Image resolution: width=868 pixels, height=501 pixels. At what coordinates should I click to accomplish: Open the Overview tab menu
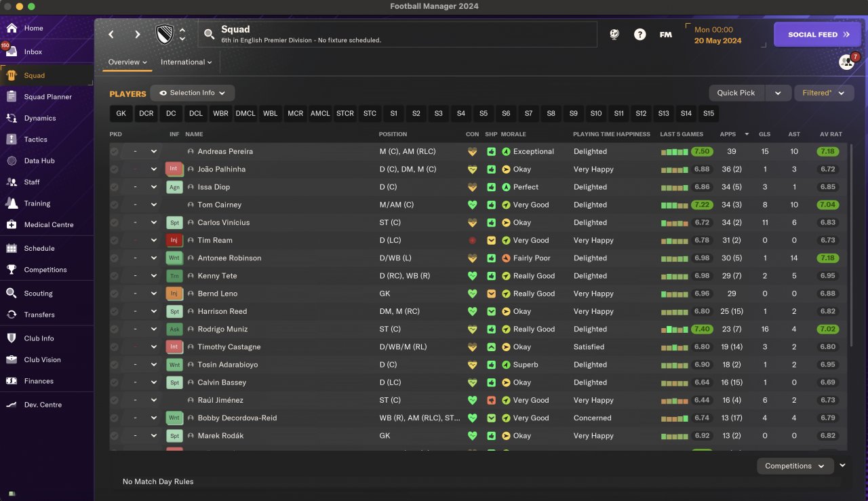coord(127,62)
